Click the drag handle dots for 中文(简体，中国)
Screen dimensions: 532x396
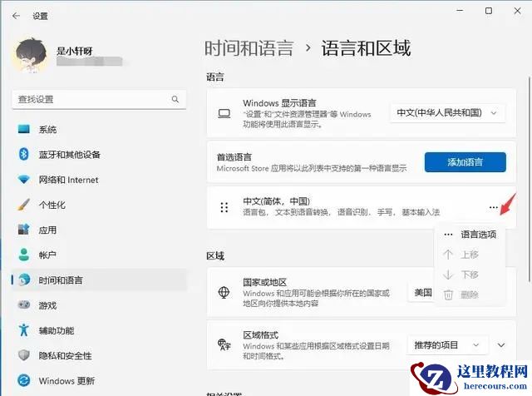[x=224, y=207]
